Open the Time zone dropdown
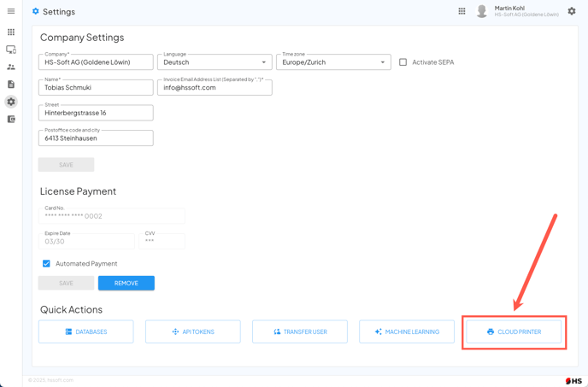This screenshot has width=588, height=387. coord(333,62)
